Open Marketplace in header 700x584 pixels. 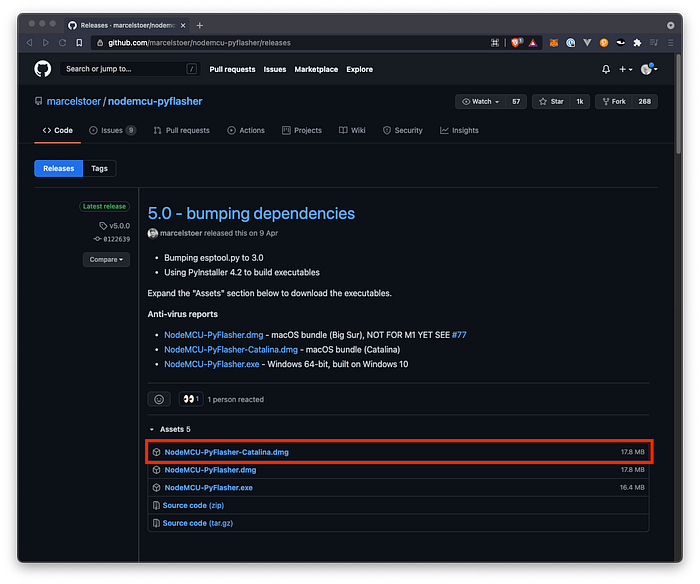click(x=316, y=69)
